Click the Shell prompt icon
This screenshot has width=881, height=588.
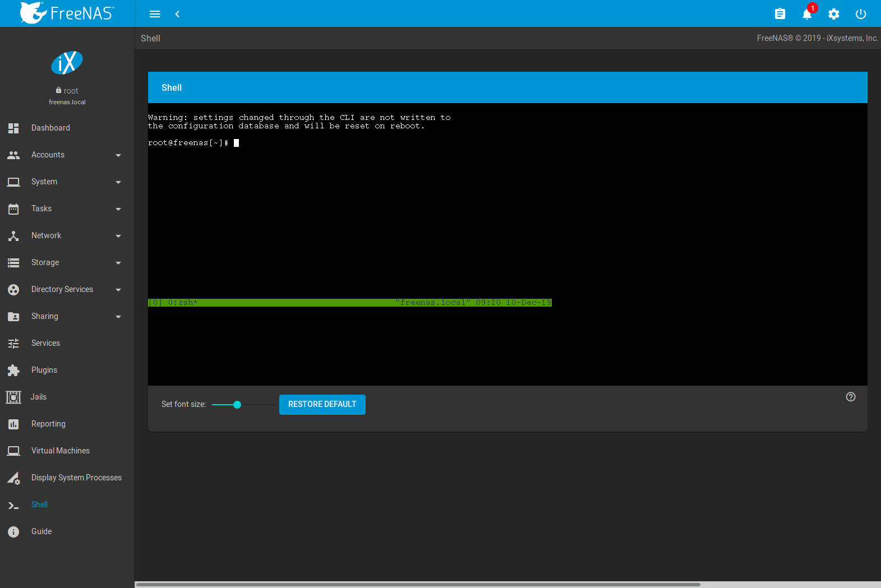point(13,506)
